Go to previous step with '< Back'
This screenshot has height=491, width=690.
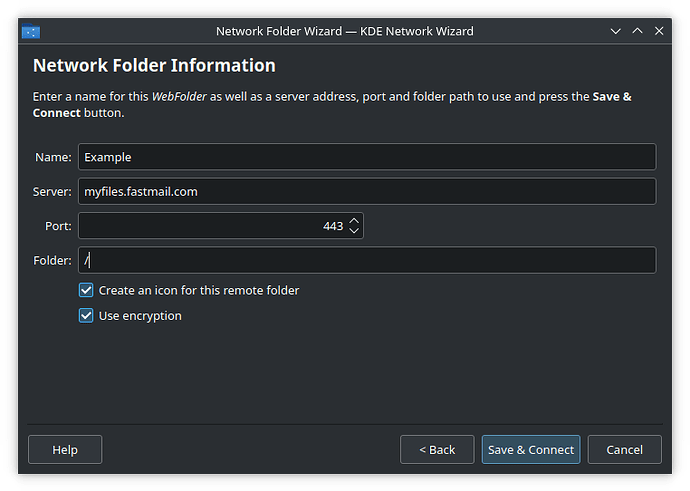pyautogui.click(x=436, y=450)
